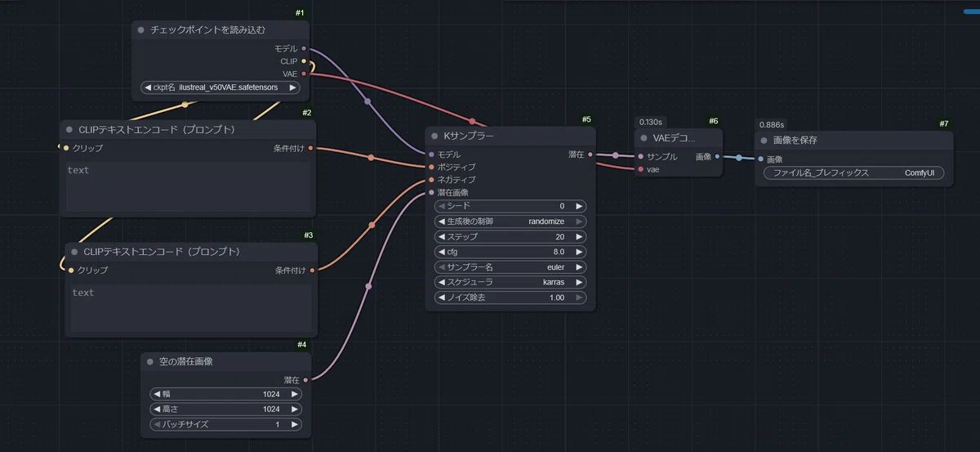
Task: Click the 条件付け output port of top CLIP node
Action: tap(311, 149)
